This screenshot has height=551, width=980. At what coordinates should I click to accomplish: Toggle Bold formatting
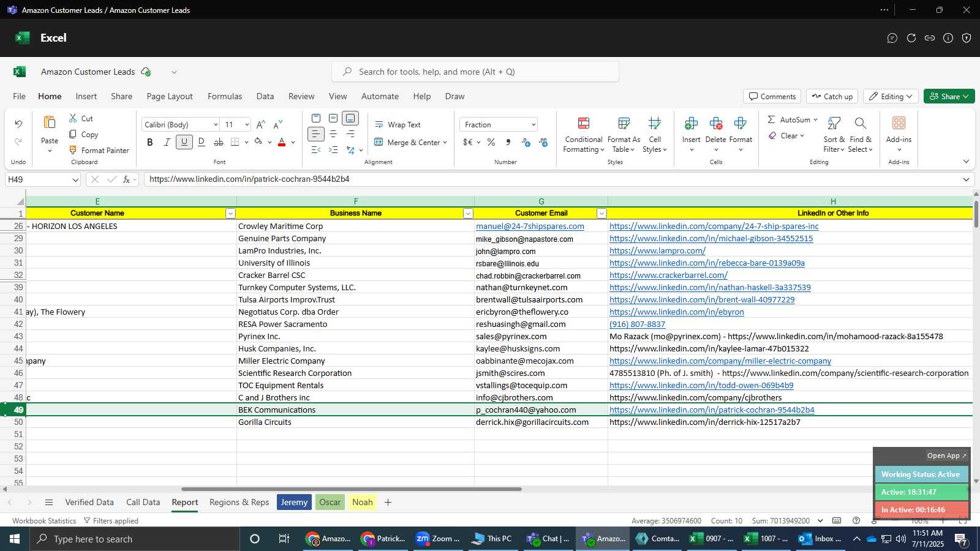(150, 142)
